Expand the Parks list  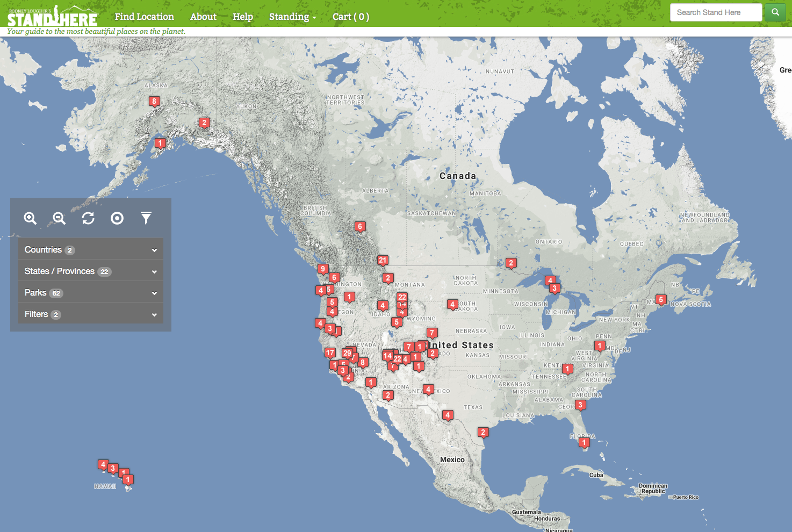[91, 293]
